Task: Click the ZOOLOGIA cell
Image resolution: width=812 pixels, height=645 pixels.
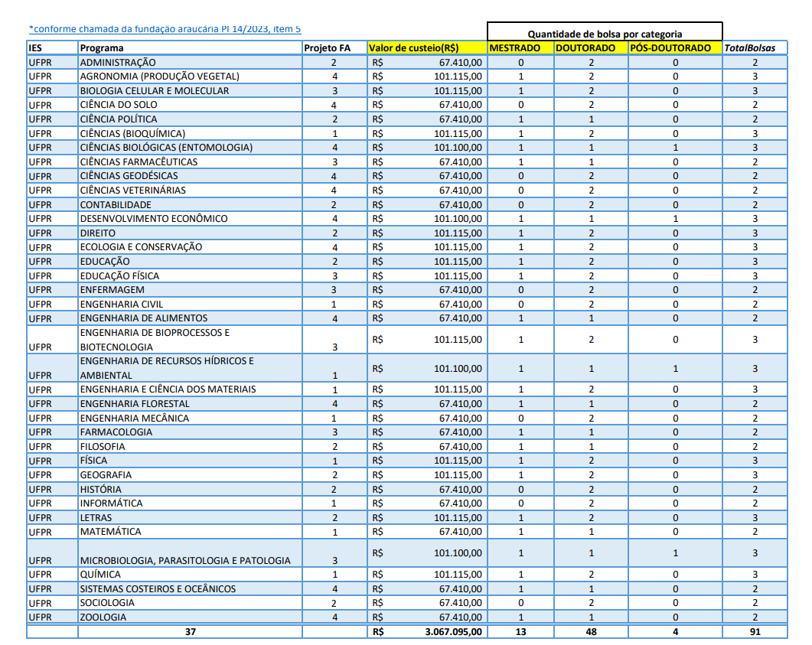Action: point(190,617)
